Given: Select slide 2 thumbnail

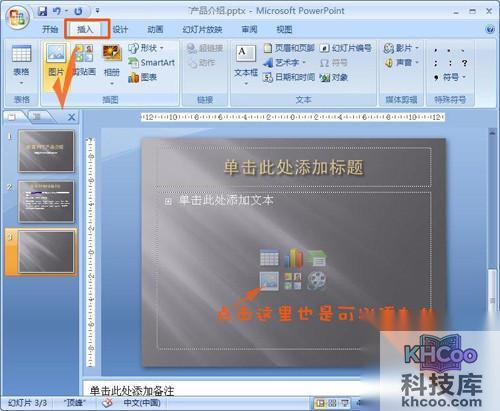Looking at the screenshot, I should 46,201.
